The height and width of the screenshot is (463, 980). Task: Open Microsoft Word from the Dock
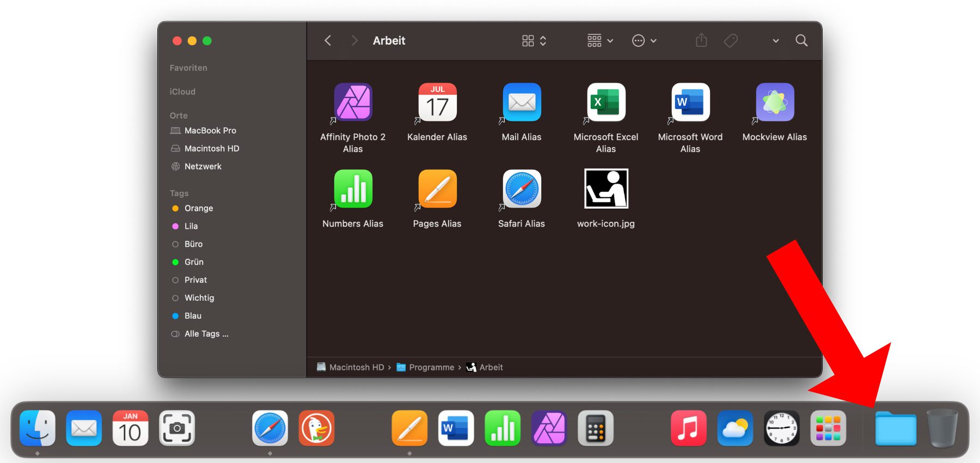pyautogui.click(x=456, y=428)
